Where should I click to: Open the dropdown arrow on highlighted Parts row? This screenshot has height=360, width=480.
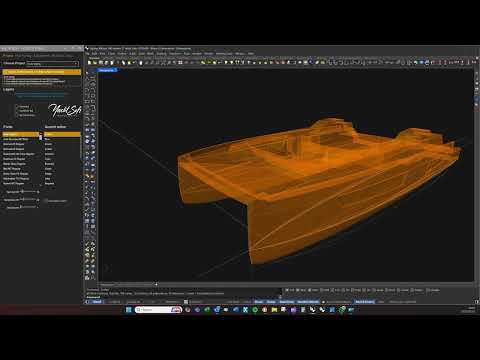tap(41, 134)
